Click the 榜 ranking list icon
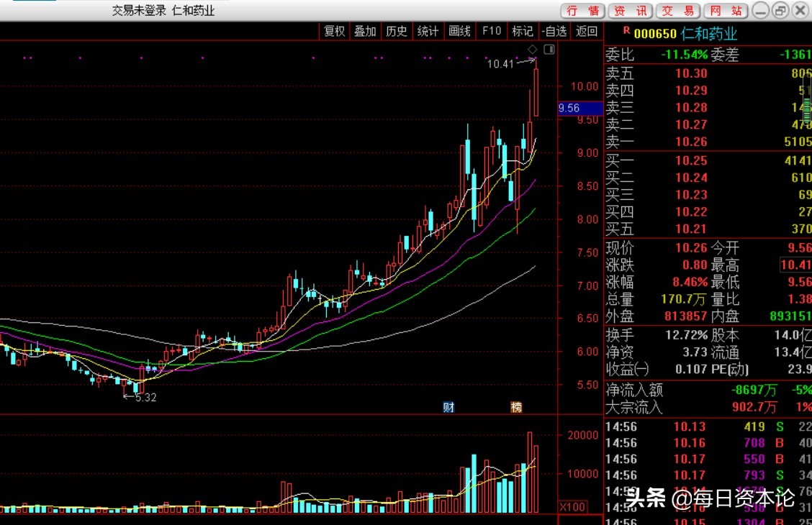 click(x=515, y=406)
